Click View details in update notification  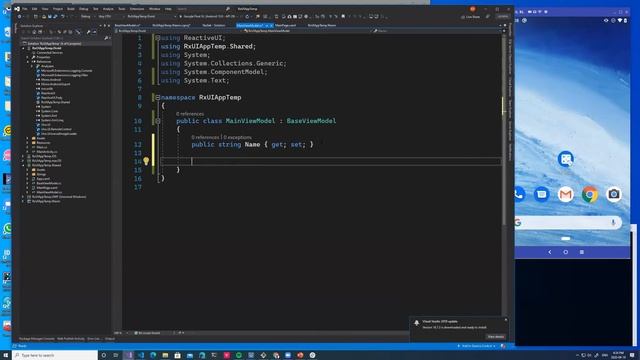(x=496, y=337)
